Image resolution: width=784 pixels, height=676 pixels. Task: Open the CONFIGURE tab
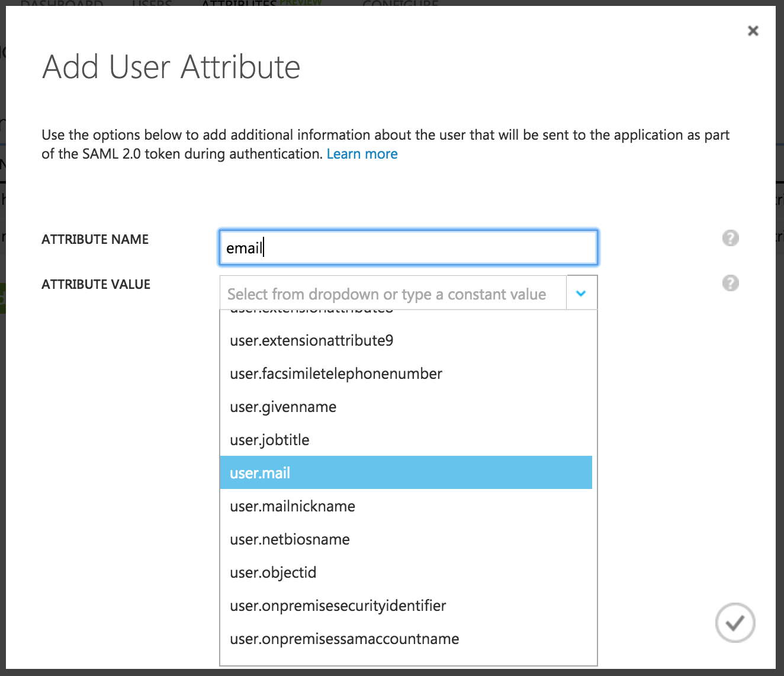(400, 5)
